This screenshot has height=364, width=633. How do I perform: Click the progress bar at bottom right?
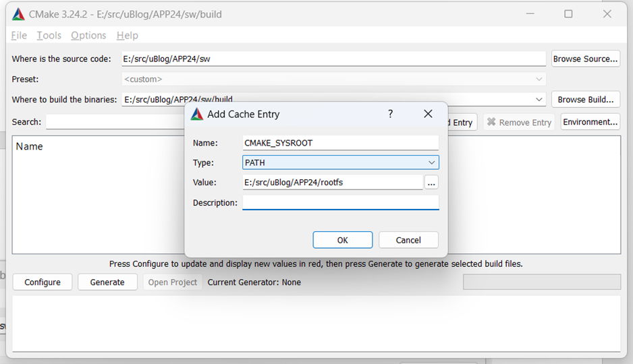pos(542,282)
